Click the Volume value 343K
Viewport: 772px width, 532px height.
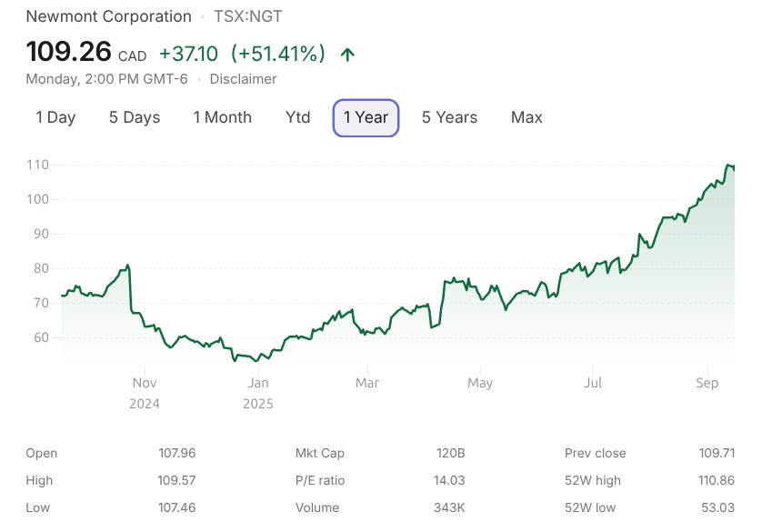(449, 507)
